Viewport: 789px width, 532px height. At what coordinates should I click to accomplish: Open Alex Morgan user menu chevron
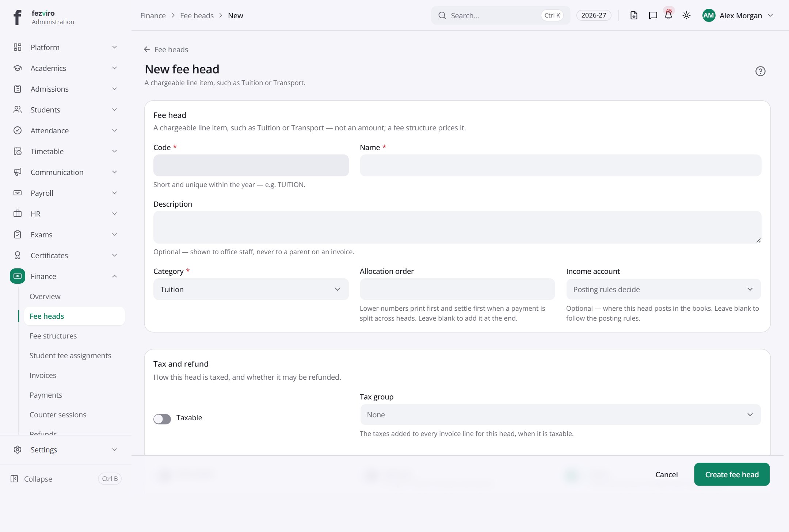click(x=770, y=15)
